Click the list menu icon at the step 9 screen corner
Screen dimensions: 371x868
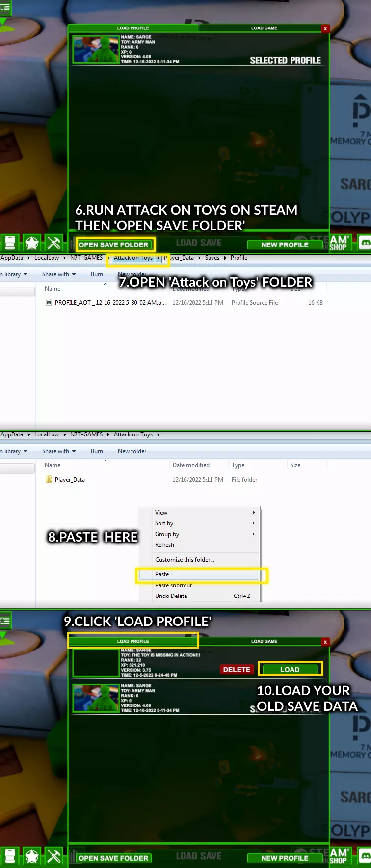(5, 621)
